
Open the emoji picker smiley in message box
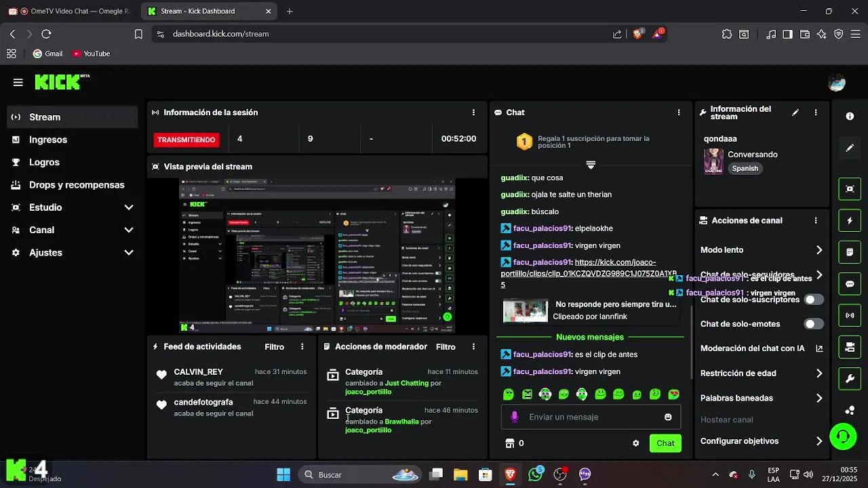[668, 417]
